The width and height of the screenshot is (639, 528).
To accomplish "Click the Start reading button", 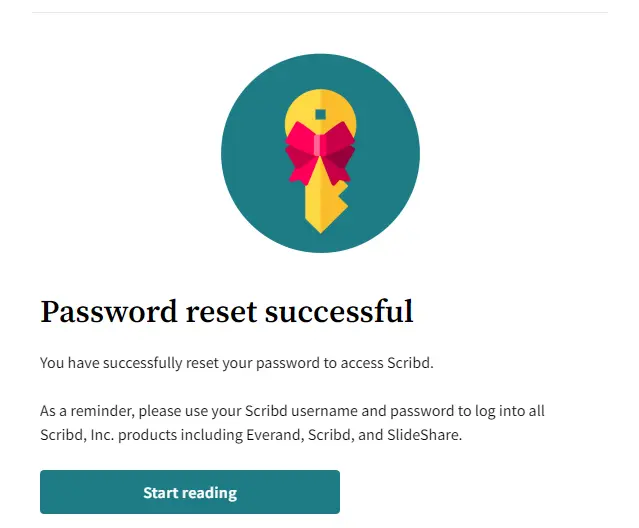I will coord(189,492).
